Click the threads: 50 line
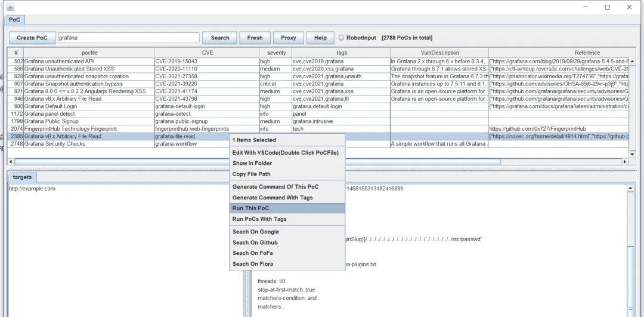The height and width of the screenshot is (317, 644). pyautogui.click(x=271, y=281)
